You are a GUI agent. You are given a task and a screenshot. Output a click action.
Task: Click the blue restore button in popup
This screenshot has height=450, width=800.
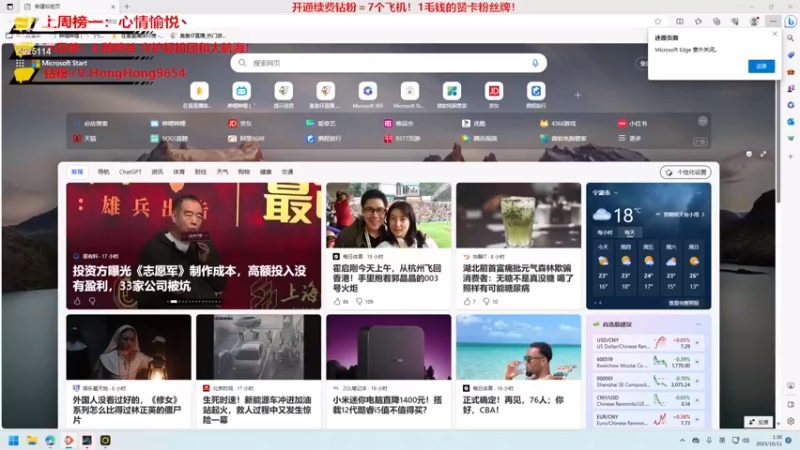[x=761, y=66]
